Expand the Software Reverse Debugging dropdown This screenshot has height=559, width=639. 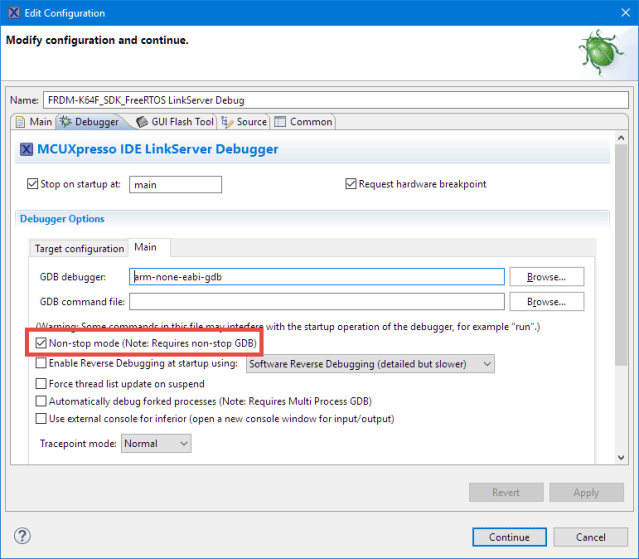click(x=370, y=364)
